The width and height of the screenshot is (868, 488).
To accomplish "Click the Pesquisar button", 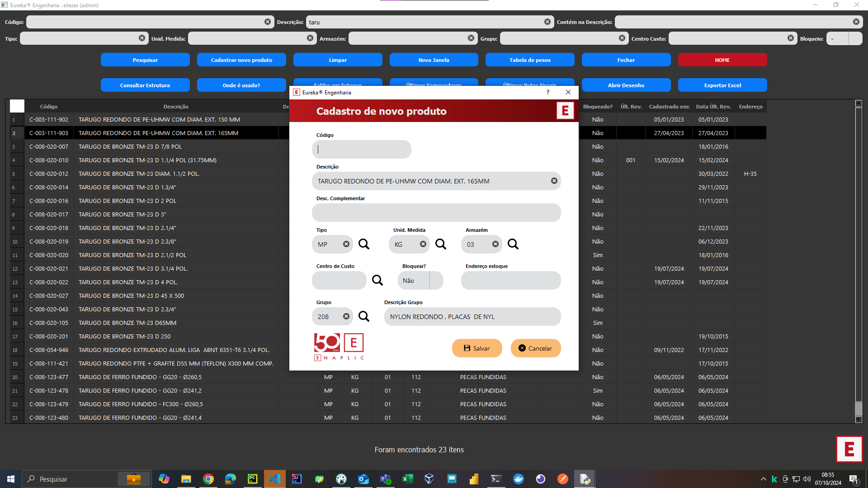I will 145,60.
